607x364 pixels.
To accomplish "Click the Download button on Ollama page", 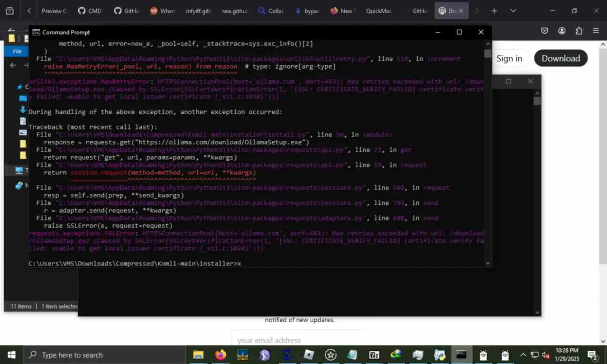I will (561, 58).
